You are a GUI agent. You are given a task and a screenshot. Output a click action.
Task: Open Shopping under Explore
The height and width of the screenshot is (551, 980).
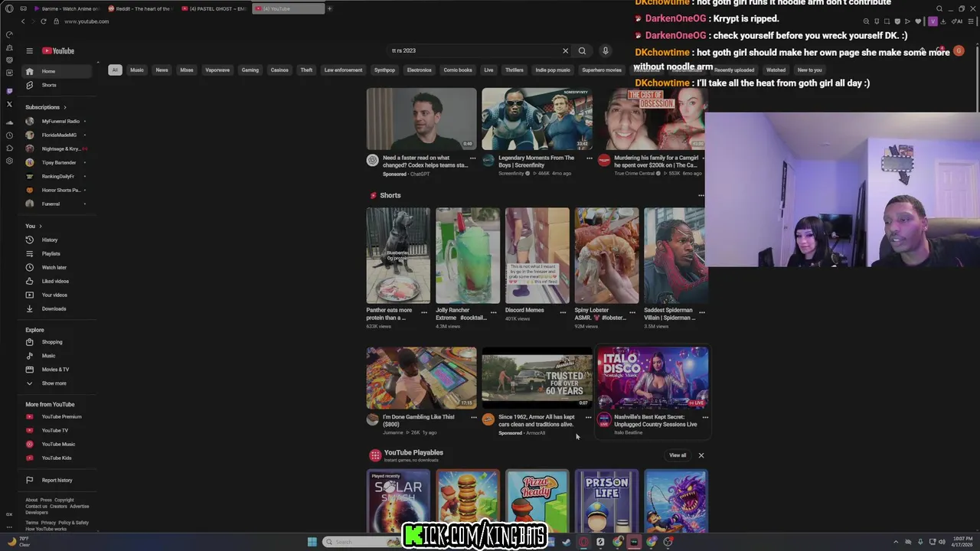pos(57,342)
